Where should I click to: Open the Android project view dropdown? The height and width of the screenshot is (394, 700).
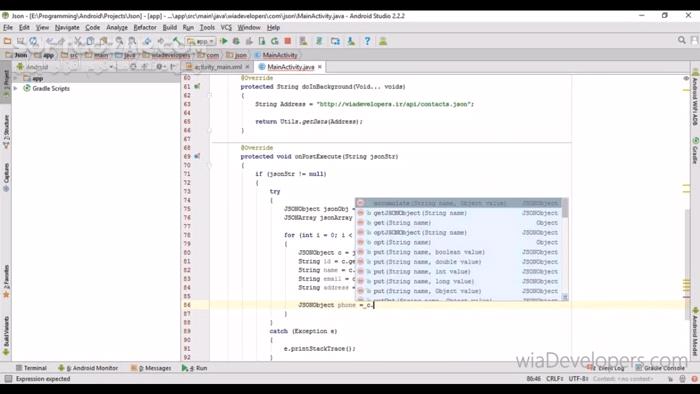click(65, 67)
